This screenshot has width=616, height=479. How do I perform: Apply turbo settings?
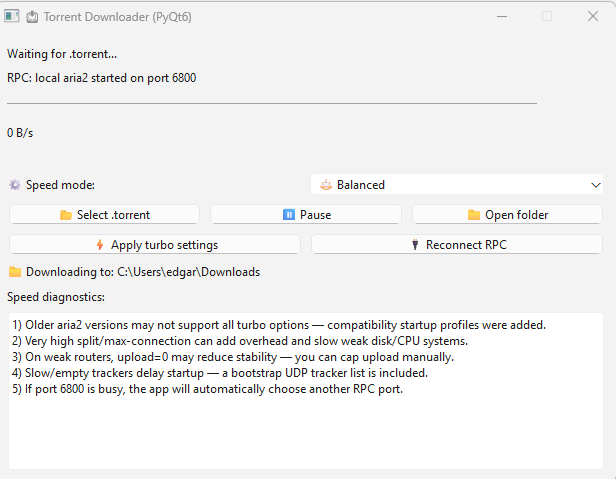click(x=155, y=245)
